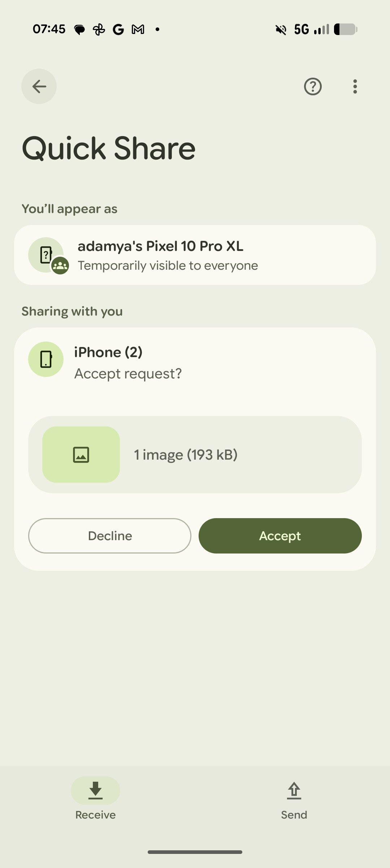This screenshot has width=390, height=868.
Task: Tap the device visibility icon with people badge
Action: pyautogui.click(x=47, y=255)
